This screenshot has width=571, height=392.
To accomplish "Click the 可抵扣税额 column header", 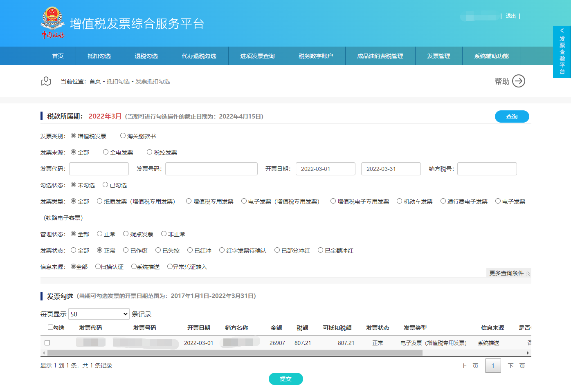I will (x=337, y=328).
